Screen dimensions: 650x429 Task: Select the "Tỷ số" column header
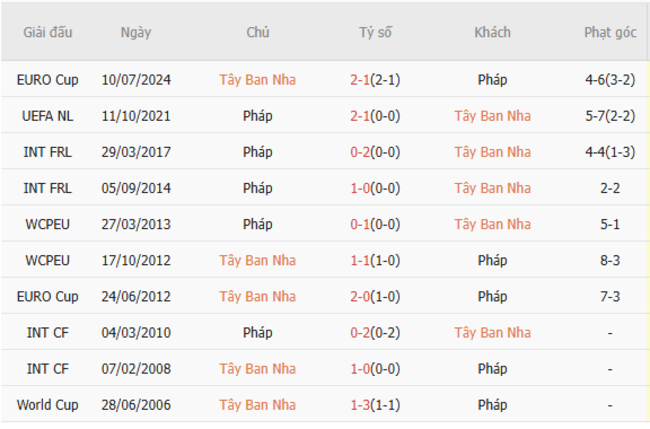[376, 32]
